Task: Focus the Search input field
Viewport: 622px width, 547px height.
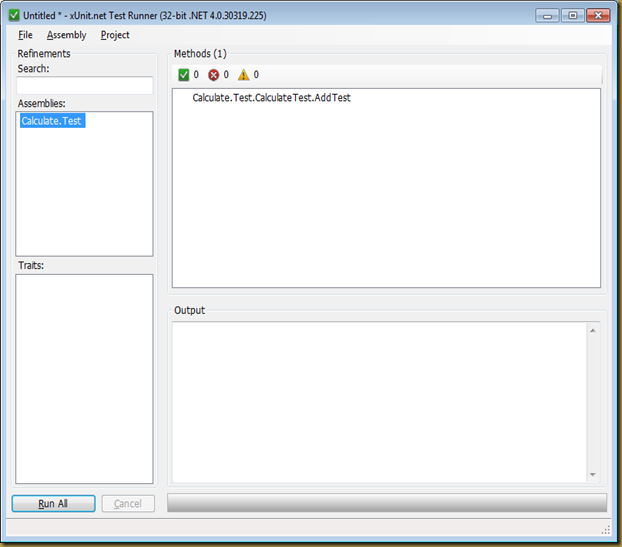Action: [84, 85]
